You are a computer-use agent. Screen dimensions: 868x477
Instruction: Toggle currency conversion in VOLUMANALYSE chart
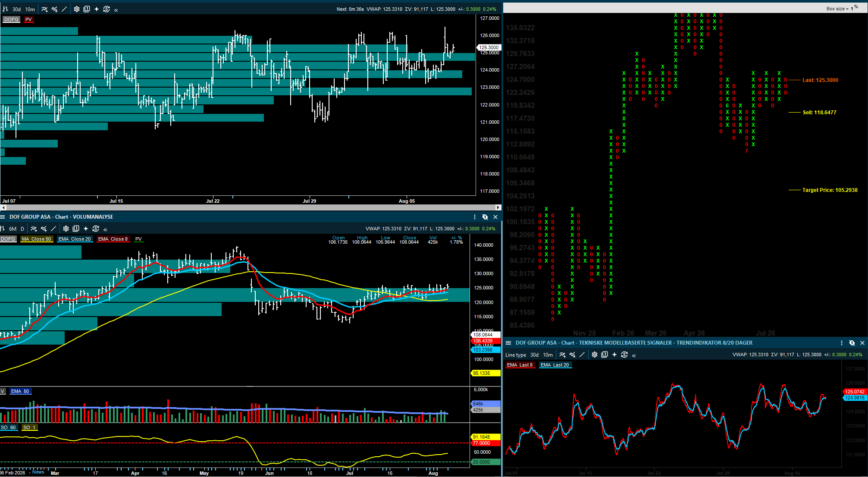point(96,229)
